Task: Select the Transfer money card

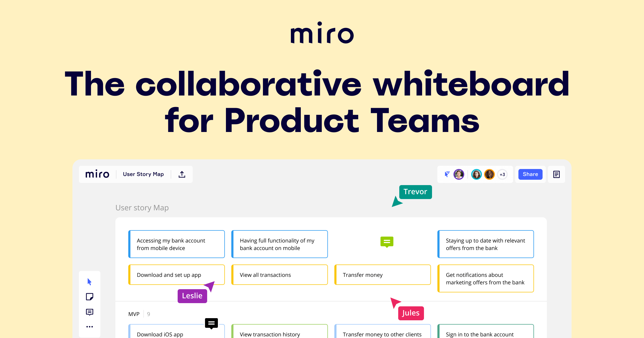Action: 383,275
